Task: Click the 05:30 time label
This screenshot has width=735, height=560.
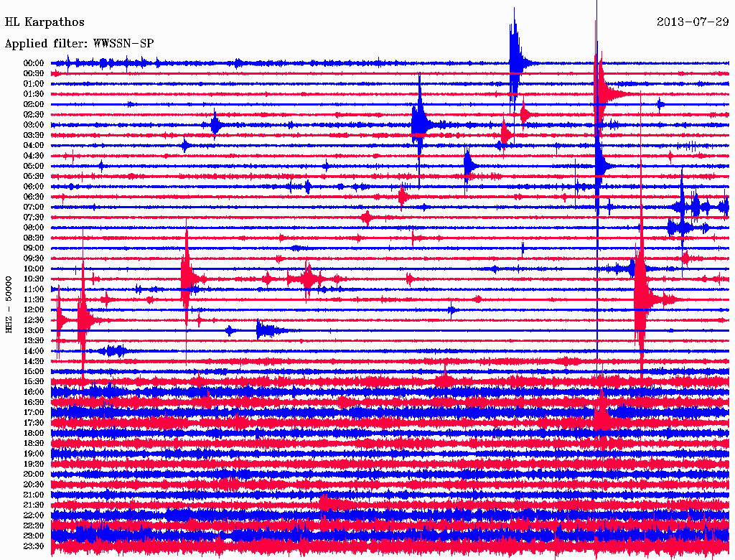Action: tap(34, 176)
